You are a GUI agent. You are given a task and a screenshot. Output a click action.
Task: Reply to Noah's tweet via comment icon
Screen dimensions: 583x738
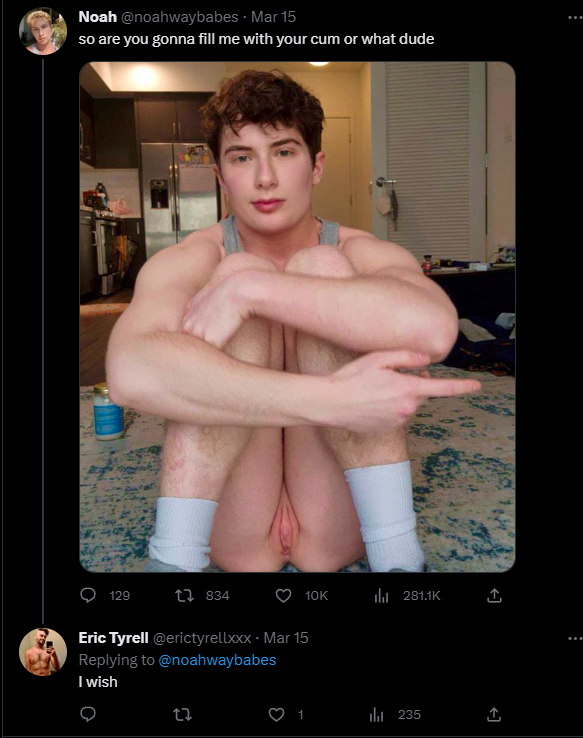coord(88,595)
